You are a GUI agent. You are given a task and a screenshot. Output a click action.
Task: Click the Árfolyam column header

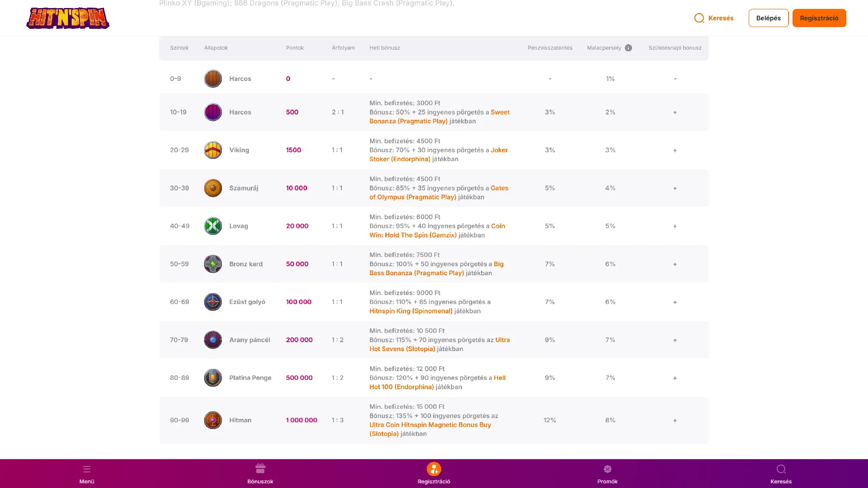pos(343,48)
